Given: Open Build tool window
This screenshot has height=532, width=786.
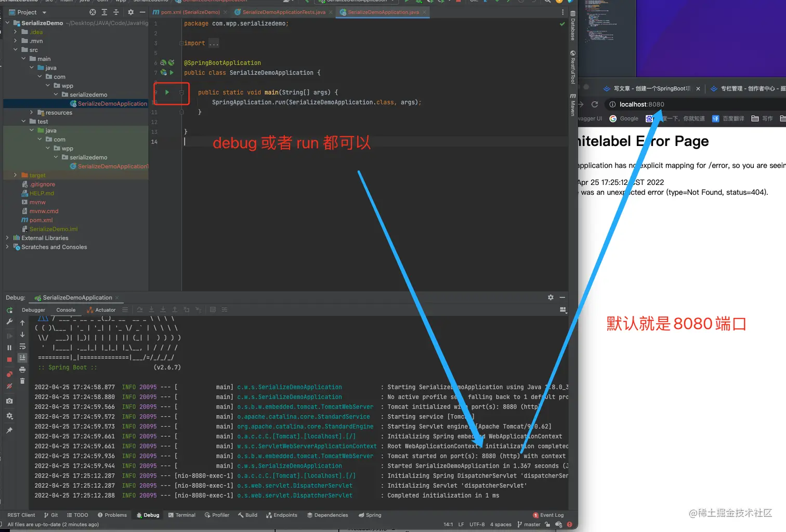Looking at the screenshot, I should coord(247,515).
